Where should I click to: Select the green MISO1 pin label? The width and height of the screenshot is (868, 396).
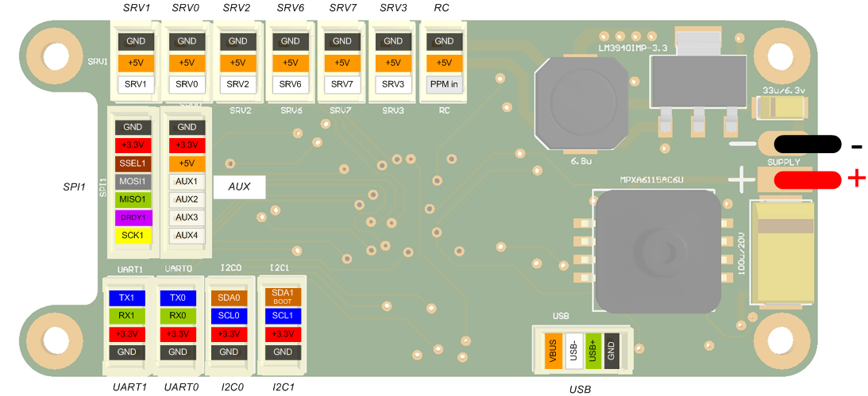(x=133, y=199)
